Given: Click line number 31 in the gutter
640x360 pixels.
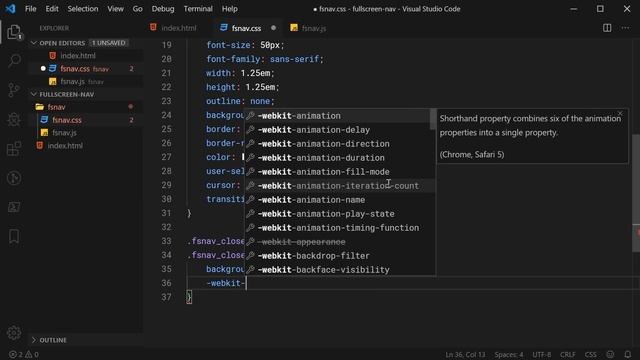Looking at the screenshot, I should [x=167, y=213].
